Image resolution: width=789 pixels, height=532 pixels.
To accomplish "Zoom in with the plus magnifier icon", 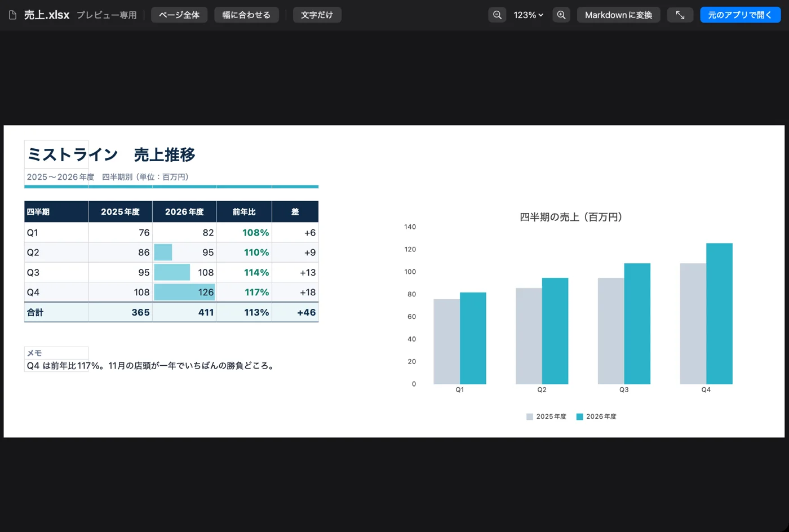I will pyautogui.click(x=561, y=15).
